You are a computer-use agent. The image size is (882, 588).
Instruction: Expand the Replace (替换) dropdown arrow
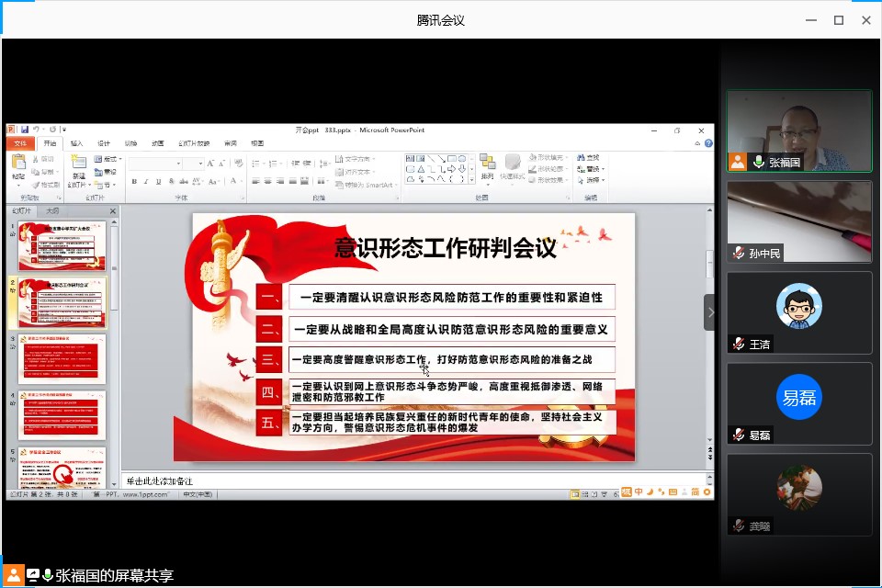(604, 169)
